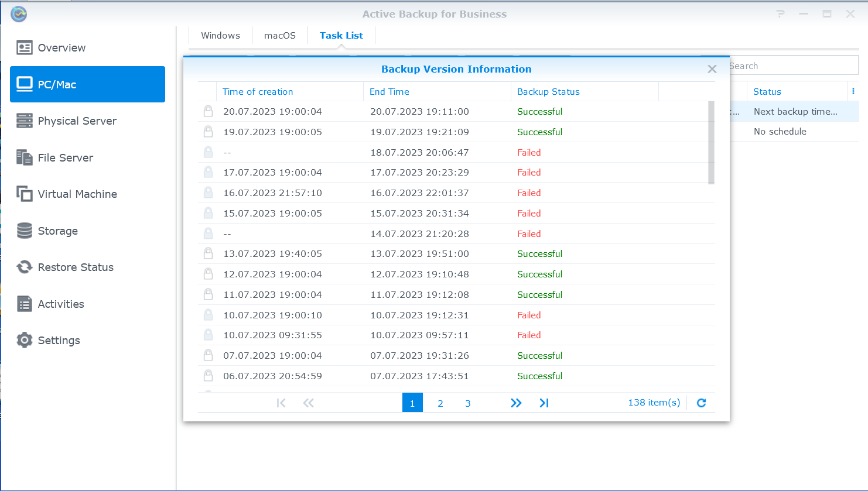Select 'Next backup time...' task row
Viewport: 868px width, 491px height.
794,111
